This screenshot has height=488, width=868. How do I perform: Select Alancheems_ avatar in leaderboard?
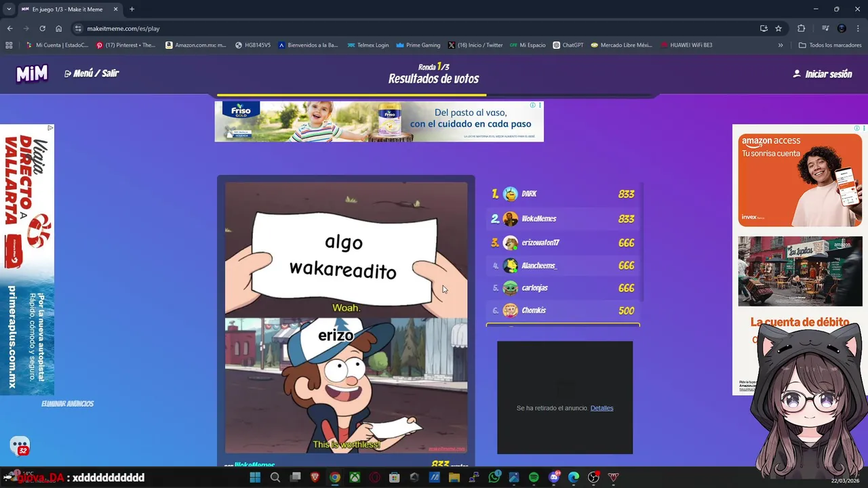point(511,266)
